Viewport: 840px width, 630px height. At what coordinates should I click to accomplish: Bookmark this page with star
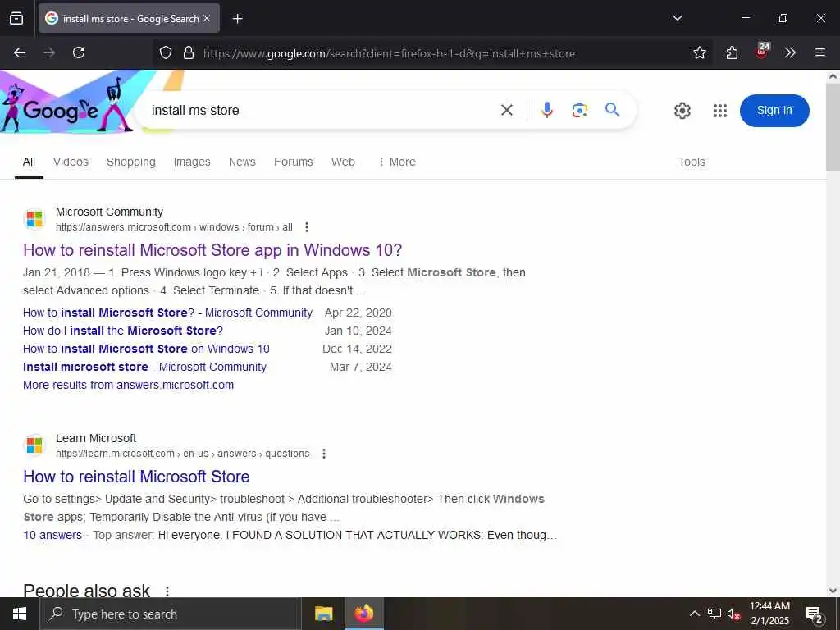coord(699,52)
